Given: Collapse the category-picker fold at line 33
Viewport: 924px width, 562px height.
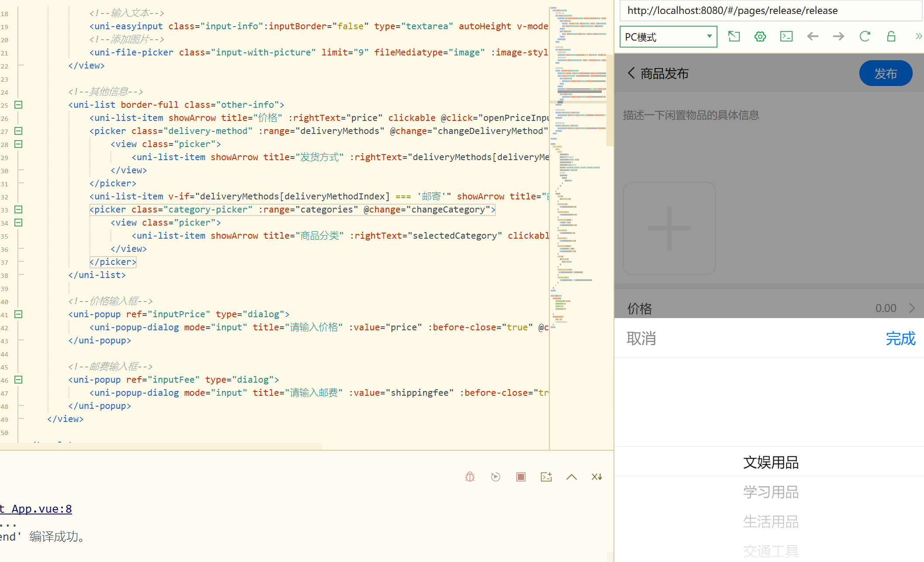Looking at the screenshot, I should (18, 209).
